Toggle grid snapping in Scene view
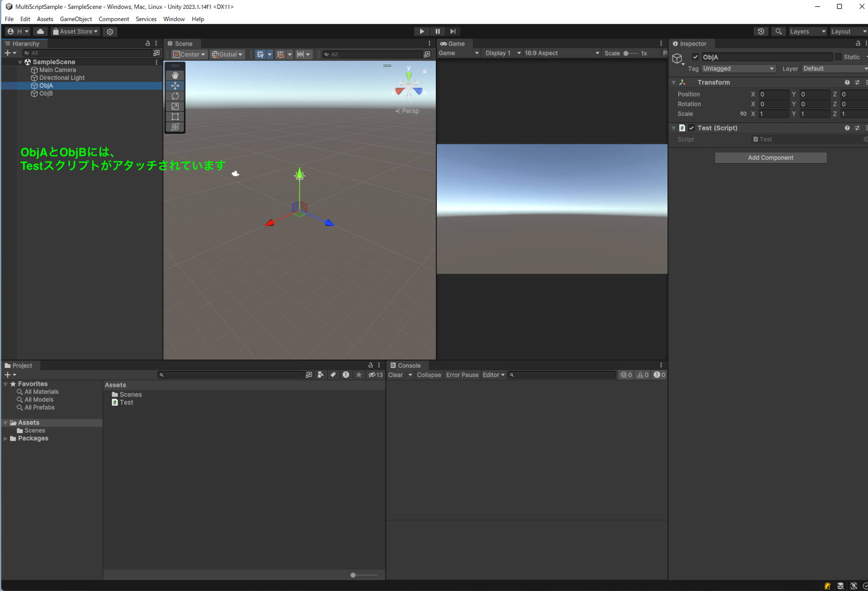Viewport: 868px width, 591px height. pyautogui.click(x=280, y=54)
